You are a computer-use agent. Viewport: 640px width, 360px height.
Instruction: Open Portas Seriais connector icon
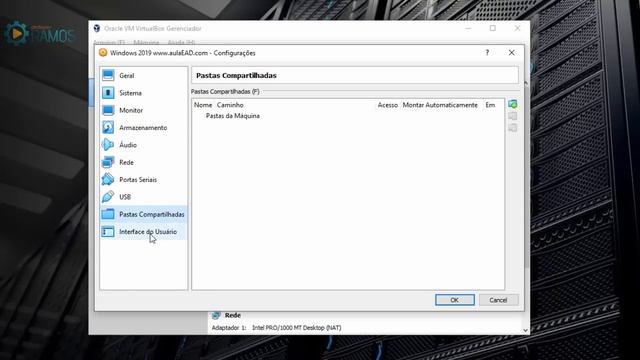point(108,180)
